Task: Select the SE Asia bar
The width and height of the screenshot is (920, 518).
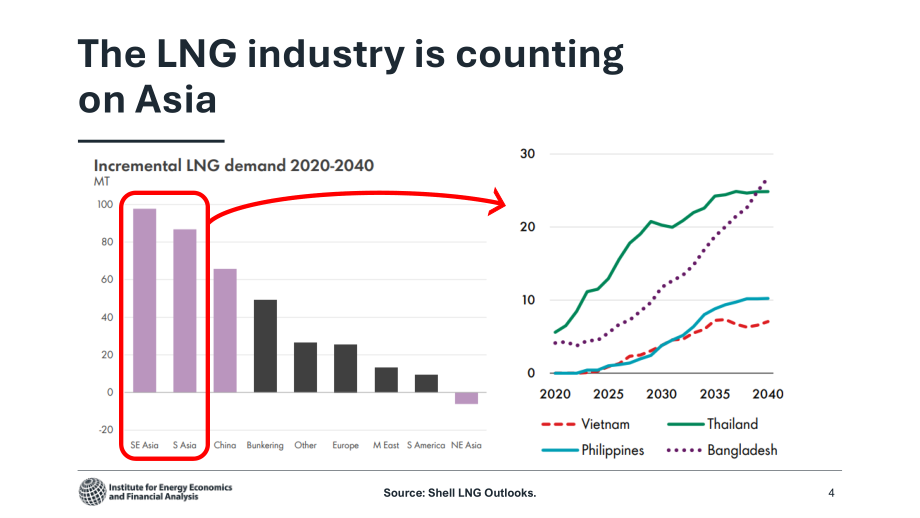Action: click(144, 300)
